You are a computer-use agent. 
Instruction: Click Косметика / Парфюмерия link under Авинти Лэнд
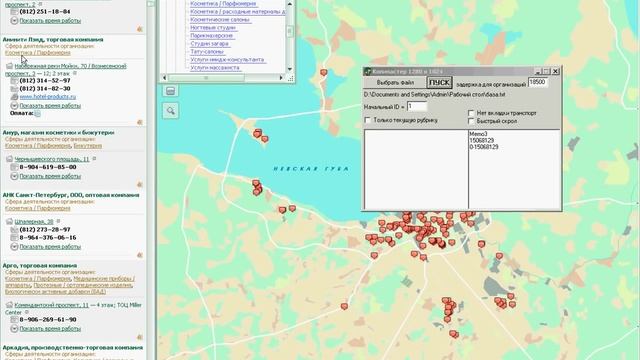pyautogui.click(x=38, y=53)
